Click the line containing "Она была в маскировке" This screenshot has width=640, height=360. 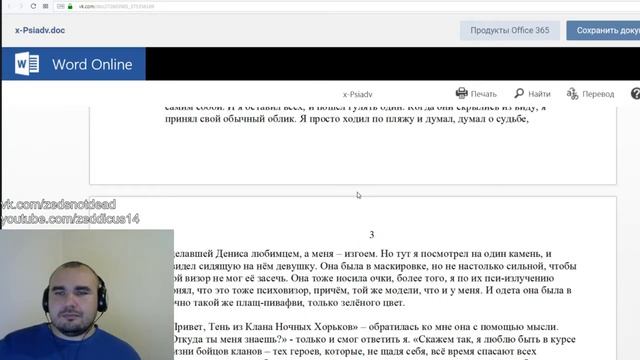[x=375, y=266]
